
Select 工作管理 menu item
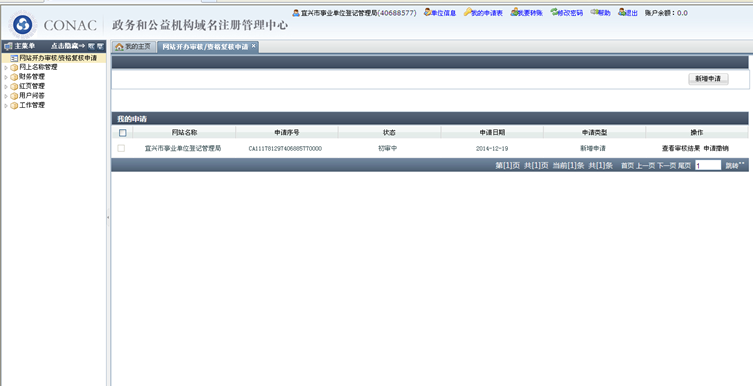click(32, 105)
